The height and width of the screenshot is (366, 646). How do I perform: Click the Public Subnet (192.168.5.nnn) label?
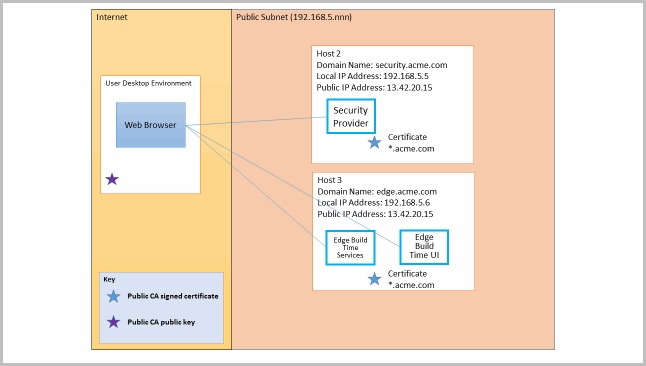point(294,17)
